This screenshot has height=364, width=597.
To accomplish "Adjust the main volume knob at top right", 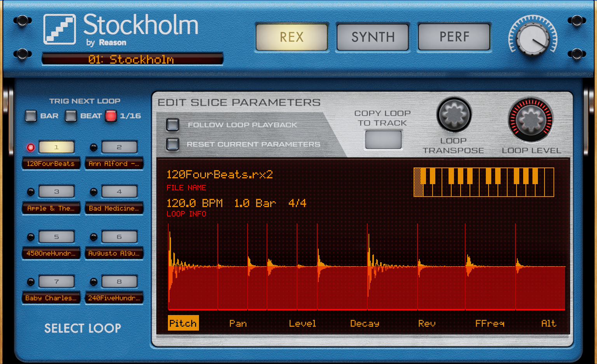I will coord(533,39).
